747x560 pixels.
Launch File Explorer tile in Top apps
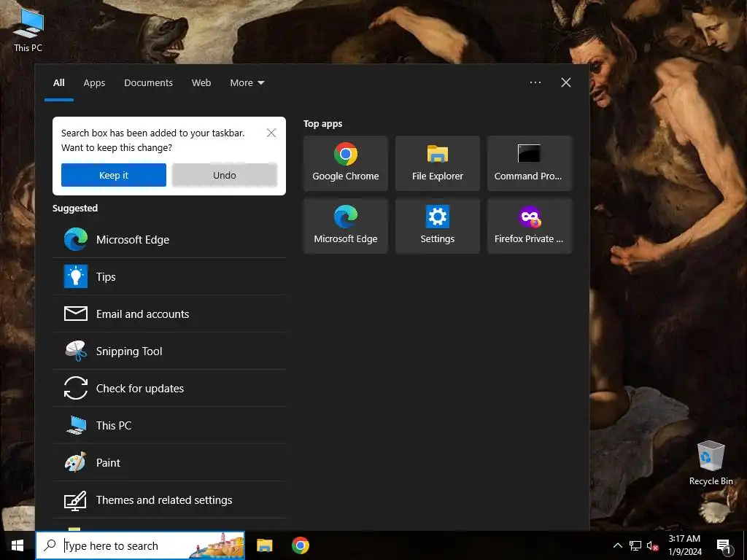pyautogui.click(x=438, y=163)
